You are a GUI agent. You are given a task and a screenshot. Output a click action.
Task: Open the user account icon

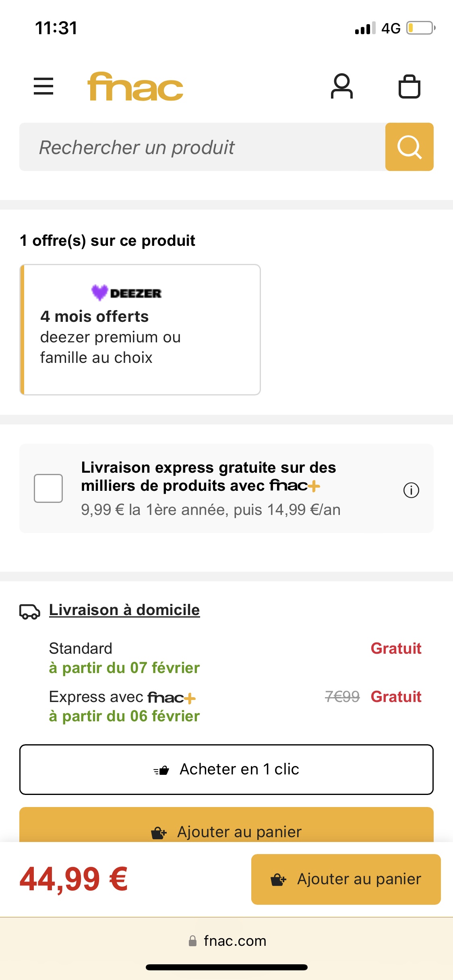pos(341,86)
